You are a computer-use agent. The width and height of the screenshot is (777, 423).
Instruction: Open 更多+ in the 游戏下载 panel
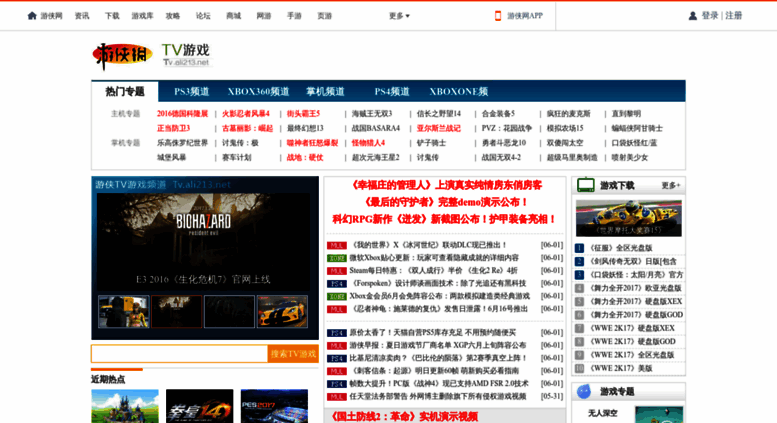tap(671, 185)
